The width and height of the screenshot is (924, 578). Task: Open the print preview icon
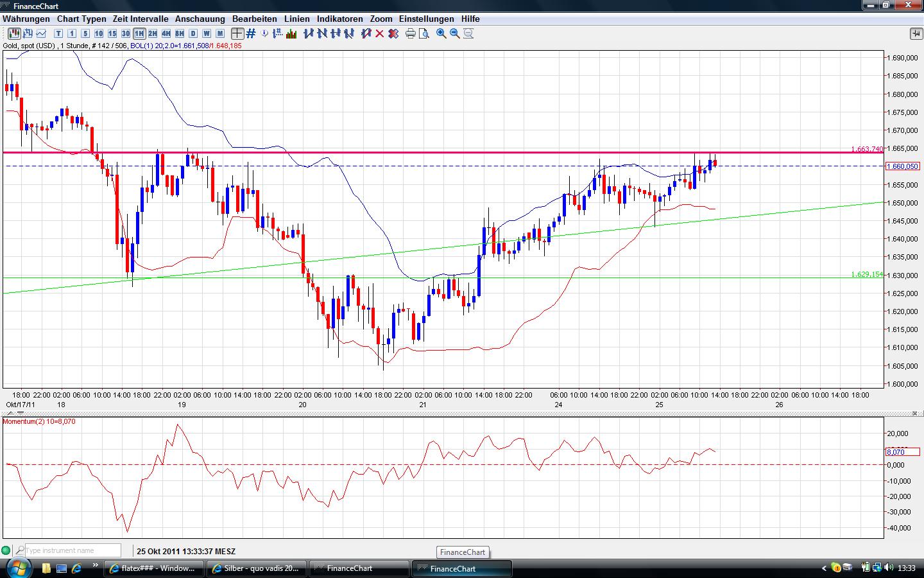pyautogui.click(x=424, y=33)
